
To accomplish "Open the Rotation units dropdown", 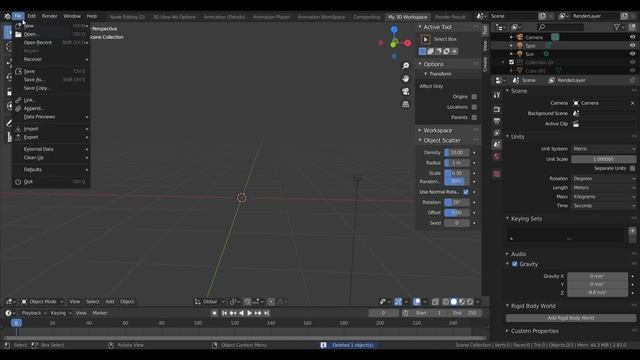I will (x=604, y=179).
